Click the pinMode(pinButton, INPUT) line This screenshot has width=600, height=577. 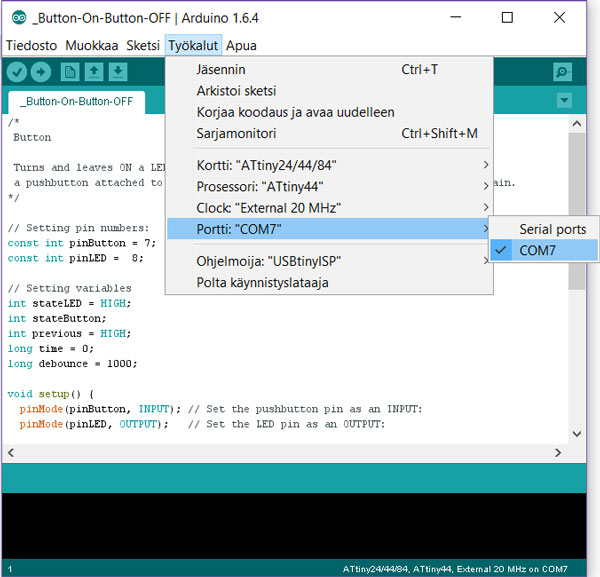(x=221, y=409)
